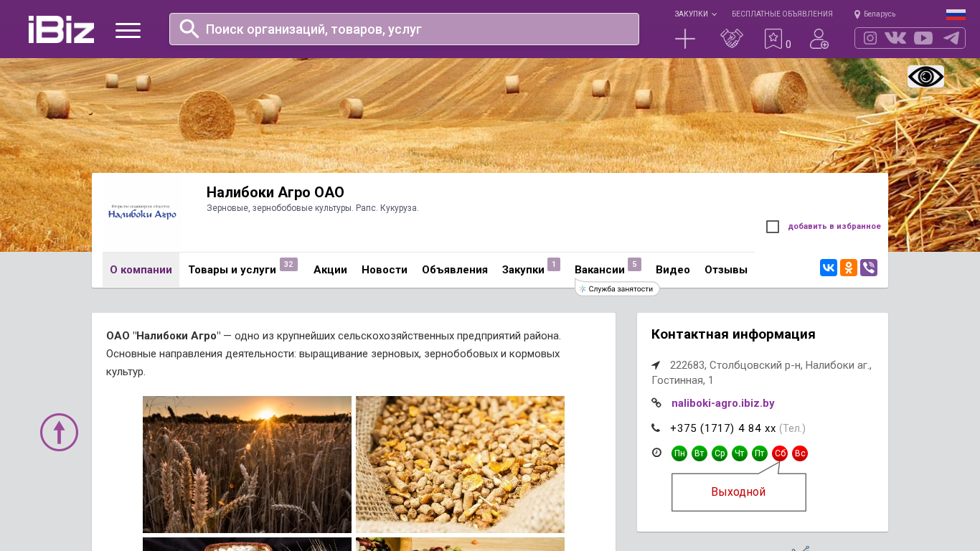Screen dimensions: 980x551
Task: Select Friday (Пт) working day
Action: click(x=760, y=453)
